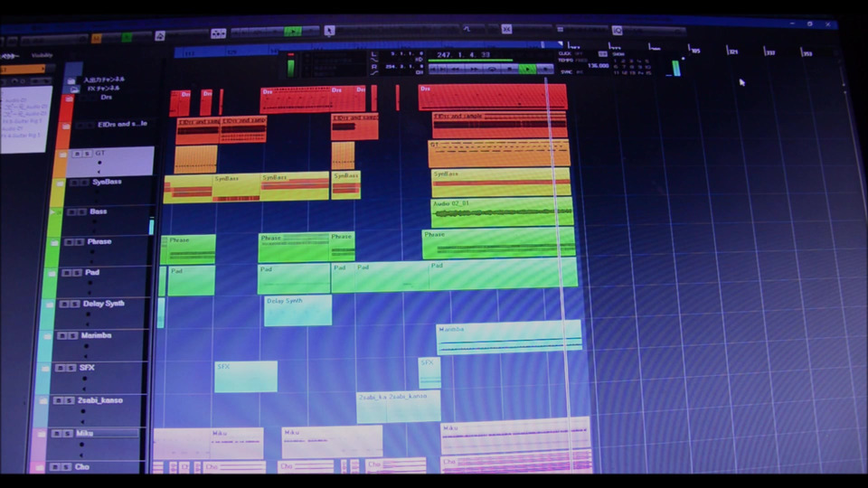Open the FX チャンネル folder

[x=74, y=89]
